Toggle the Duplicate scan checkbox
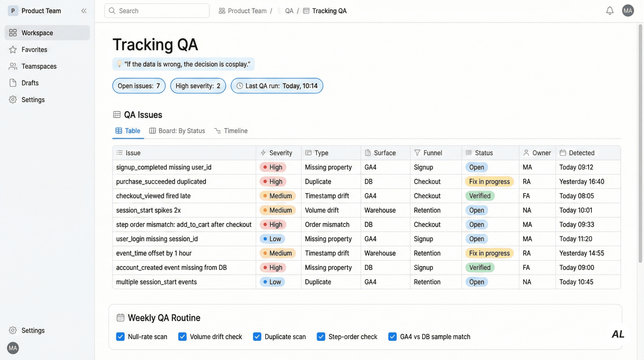This screenshot has height=360, width=644. click(257, 337)
